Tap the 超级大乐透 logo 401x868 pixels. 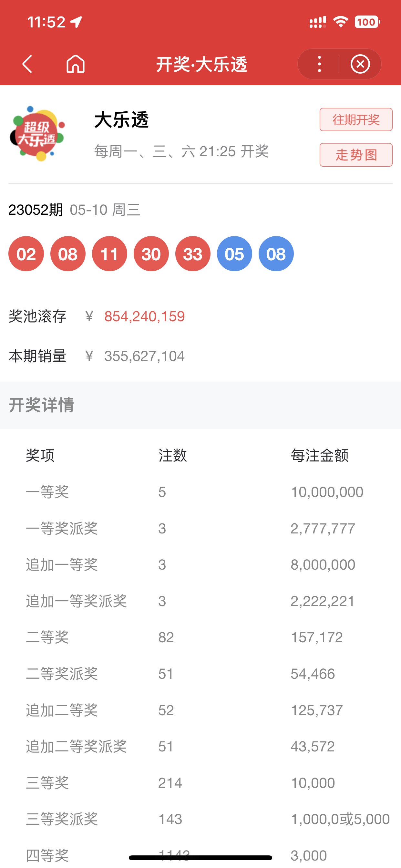pyautogui.click(x=37, y=133)
